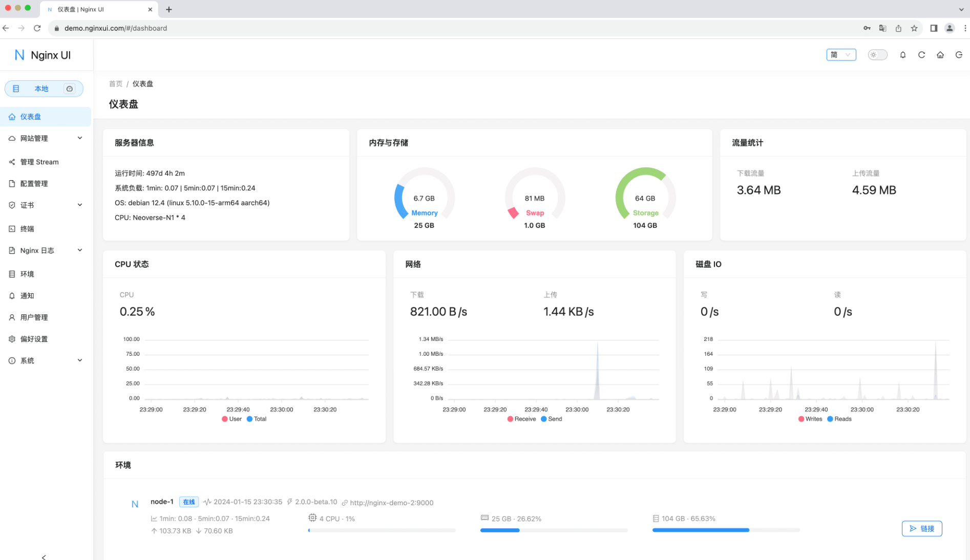Click the translate page icon in address bar
The image size is (970, 560).
pyautogui.click(x=882, y=28)
